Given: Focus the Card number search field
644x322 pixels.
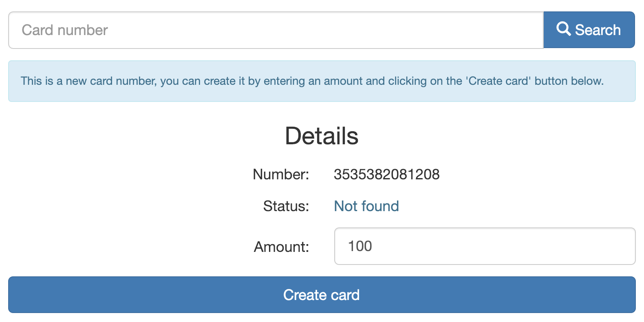Looking at the screenshot, I should [276, 30].
